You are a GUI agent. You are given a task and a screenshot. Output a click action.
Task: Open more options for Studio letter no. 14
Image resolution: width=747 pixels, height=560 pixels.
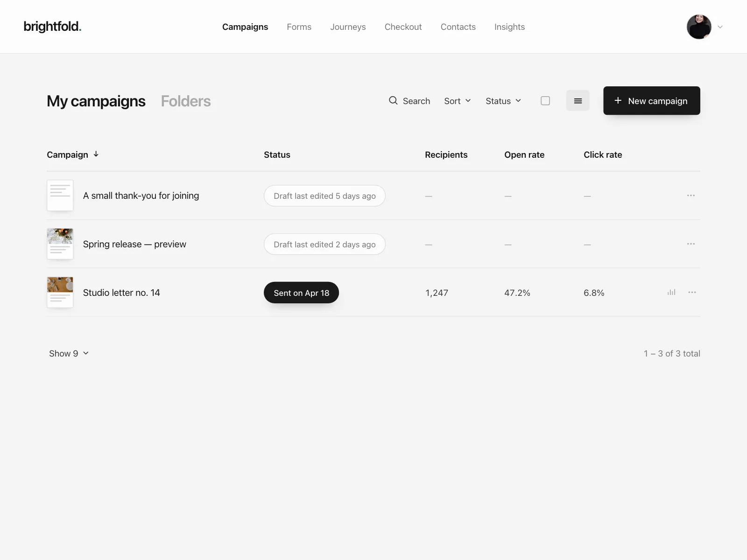[x=692, y=292]
